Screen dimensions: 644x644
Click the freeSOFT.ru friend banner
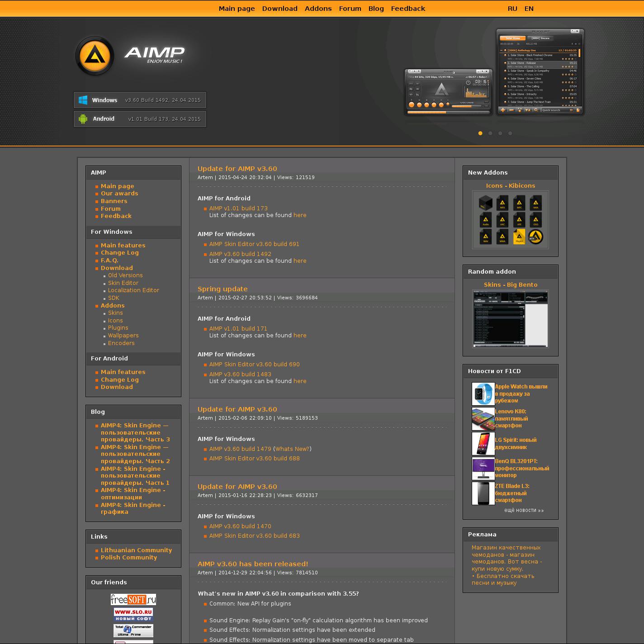(133, 599)
